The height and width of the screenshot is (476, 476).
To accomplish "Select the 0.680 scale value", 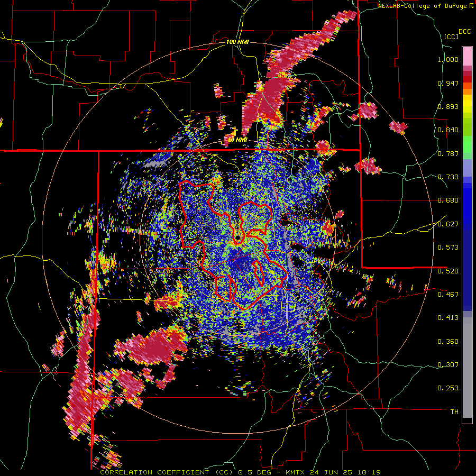I will (x=448, y=200).
